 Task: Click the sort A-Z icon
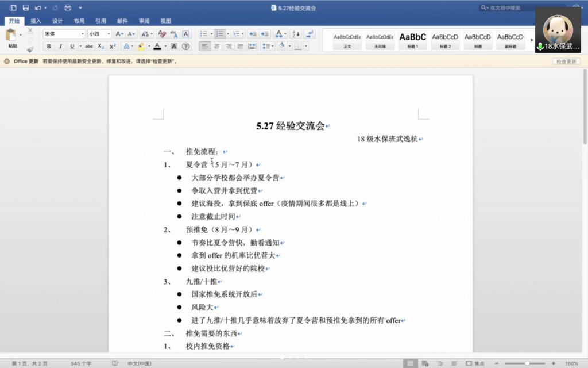point(296,34)
